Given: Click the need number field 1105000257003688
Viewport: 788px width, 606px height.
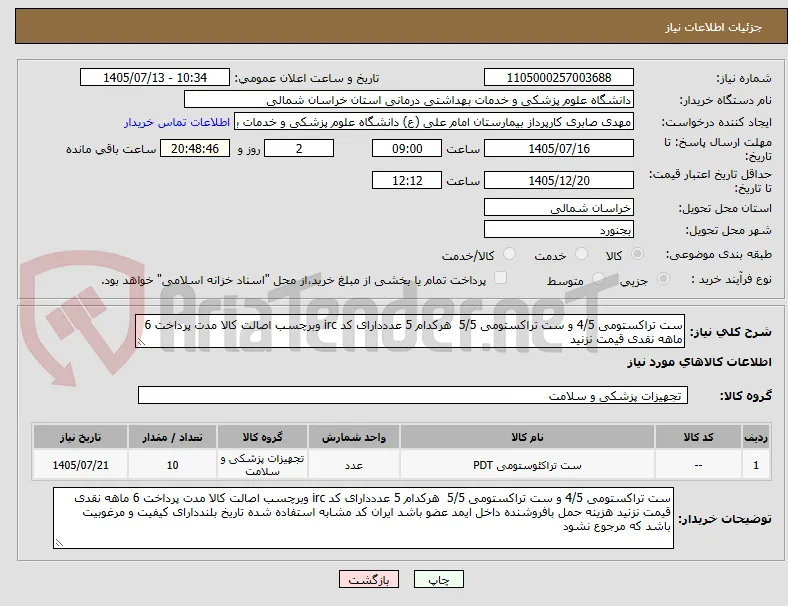Looking at the screenshot, I should (558, 78).
